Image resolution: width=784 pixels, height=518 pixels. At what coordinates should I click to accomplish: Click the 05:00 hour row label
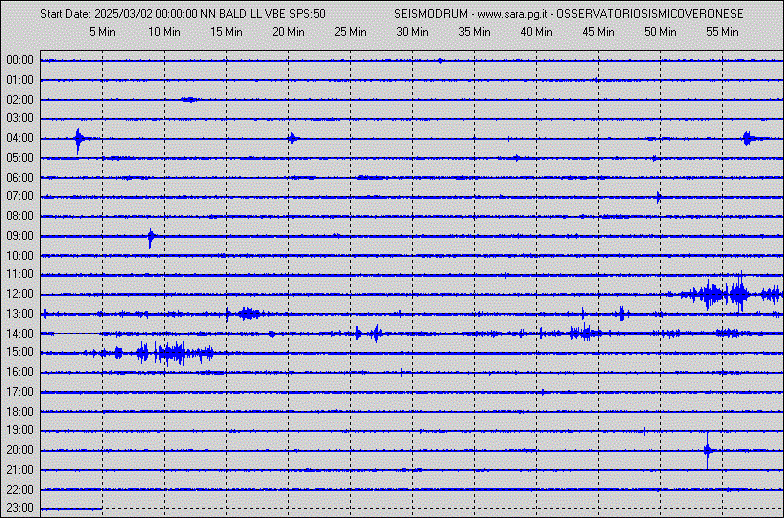20,158
